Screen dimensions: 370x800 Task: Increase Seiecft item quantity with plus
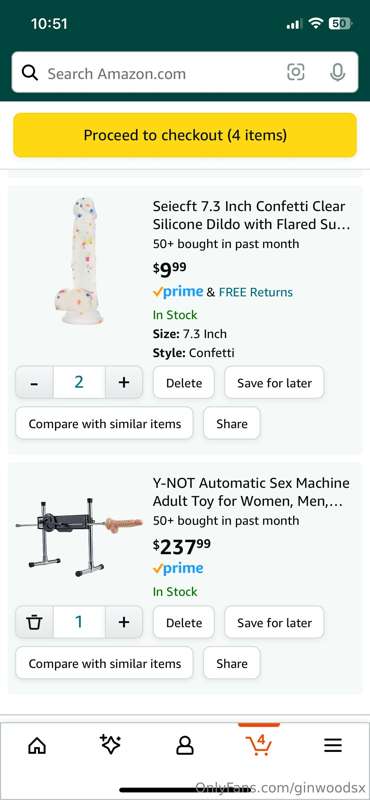pyautogui.click(x=124, y=382)
